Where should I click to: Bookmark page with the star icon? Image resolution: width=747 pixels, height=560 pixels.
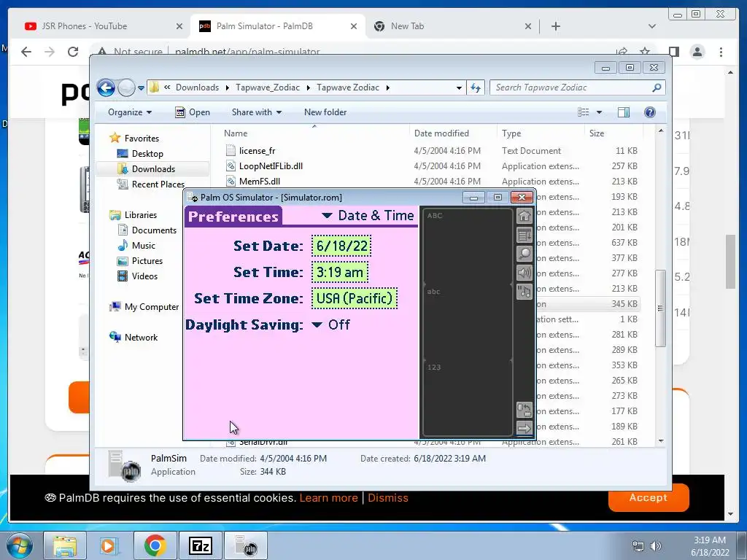tap(645, 52)
